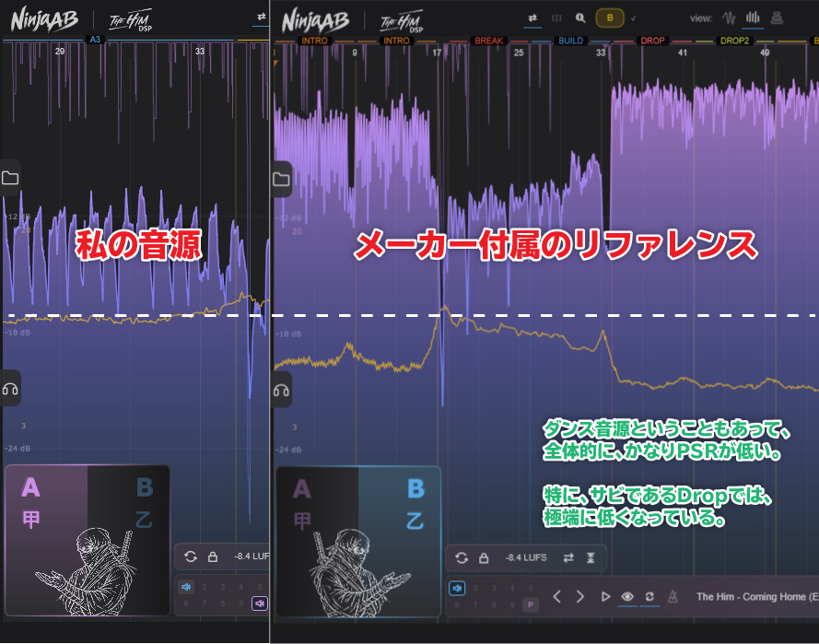Open the folder browser in the left window

[10, 178]
